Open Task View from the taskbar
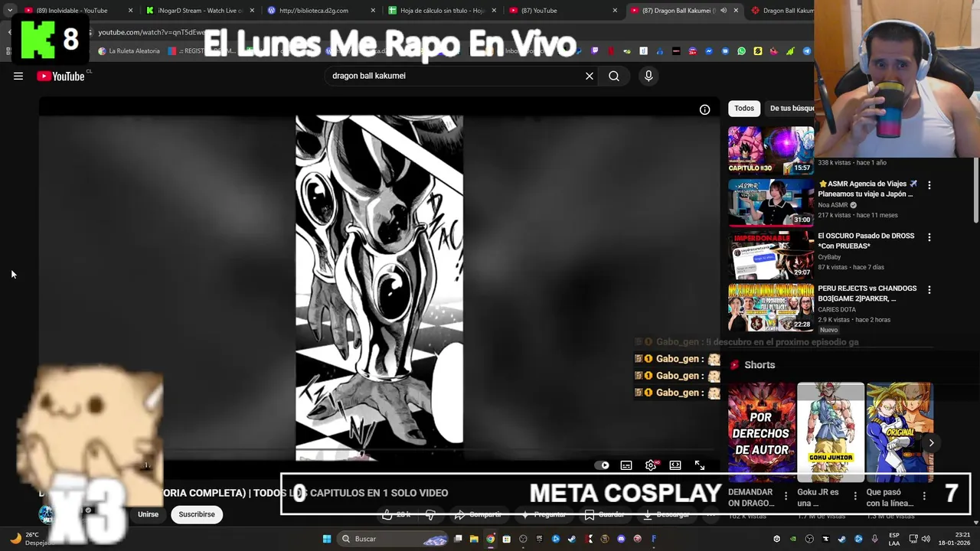Viewport: 980px width, 551px height. click(458, 539)
